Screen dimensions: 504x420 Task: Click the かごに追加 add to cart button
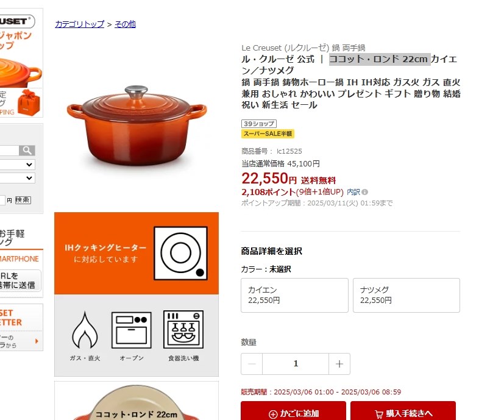click(294, 411)
